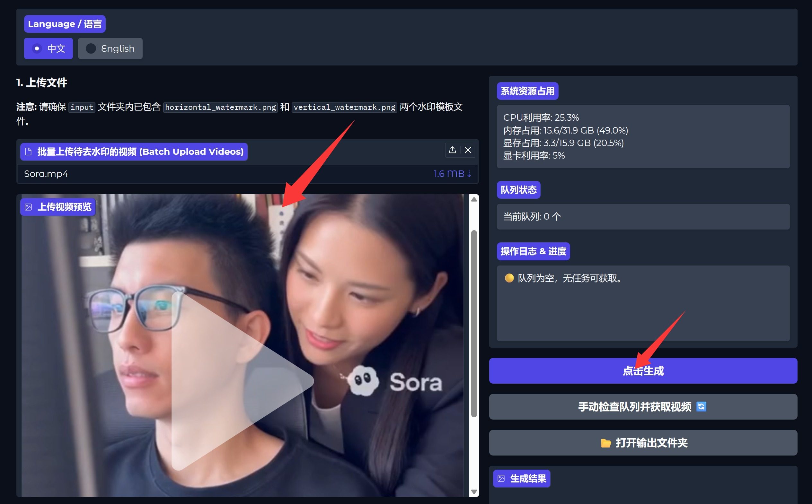The height and width of the screenshot is (504, 812).
Task: Click file icon on Batch Upload Videos label
Action: point(29,152)
